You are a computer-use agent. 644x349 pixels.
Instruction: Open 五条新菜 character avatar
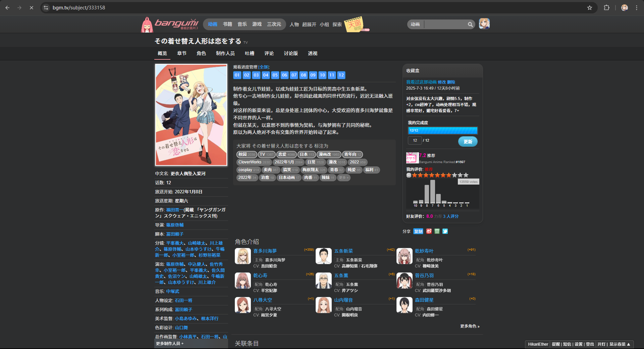324,256
